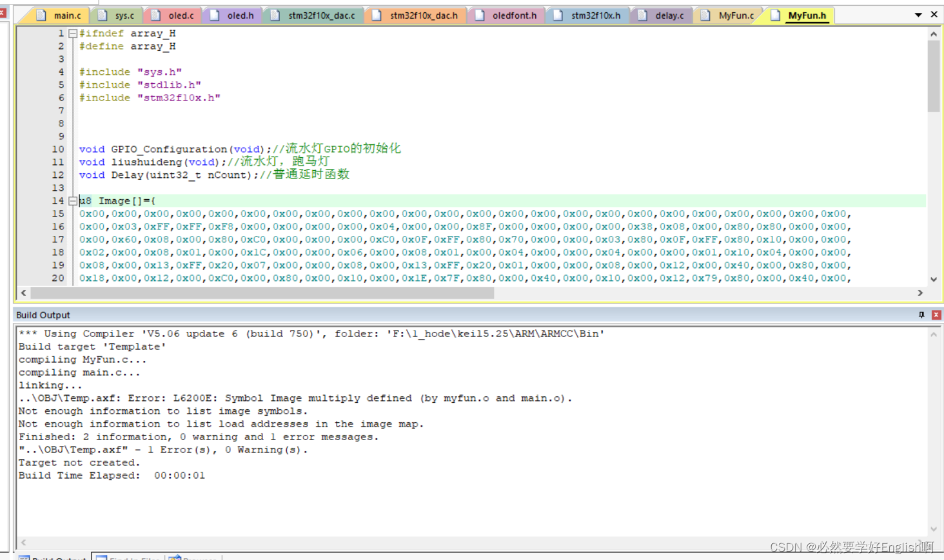Collapse the array_H header guard fold at line 1
The width and height of the screenshot is (944, 560).
(x=72, y=33)
